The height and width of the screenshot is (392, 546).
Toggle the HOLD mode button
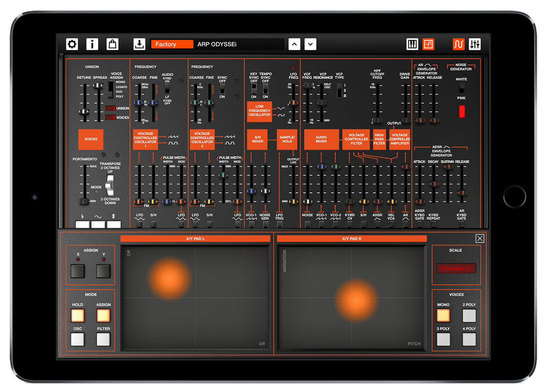tap(78, 315)
